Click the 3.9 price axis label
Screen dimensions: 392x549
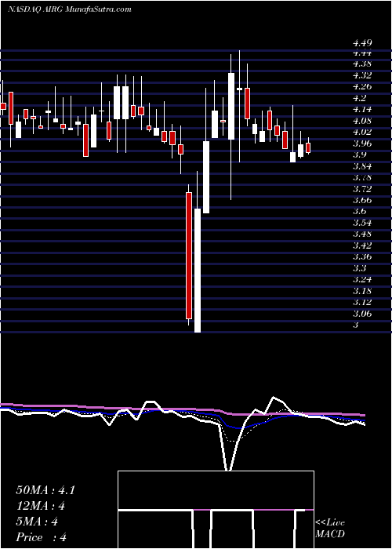coord(360,155)
